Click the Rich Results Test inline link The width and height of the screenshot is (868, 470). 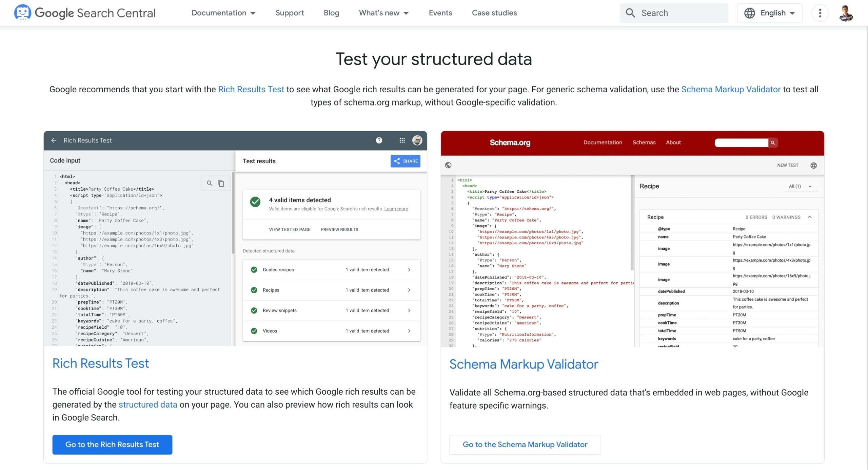point(251,89)
